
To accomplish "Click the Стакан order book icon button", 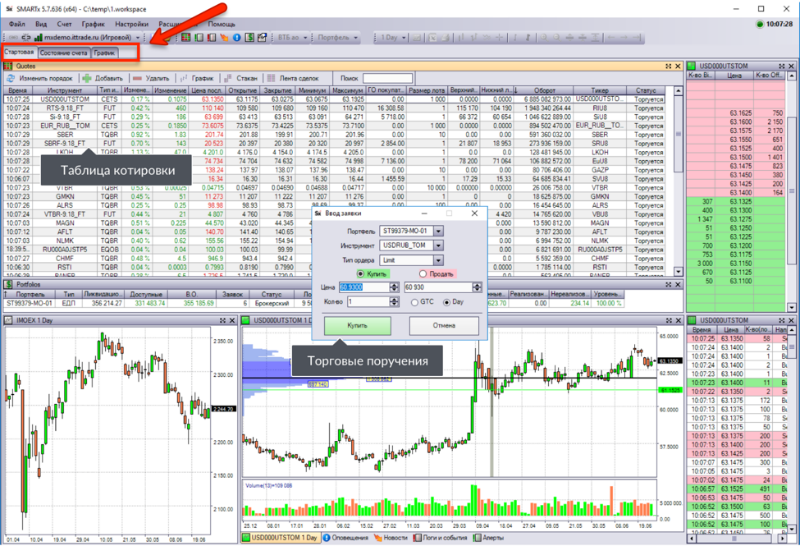I will tap(227, 78).
